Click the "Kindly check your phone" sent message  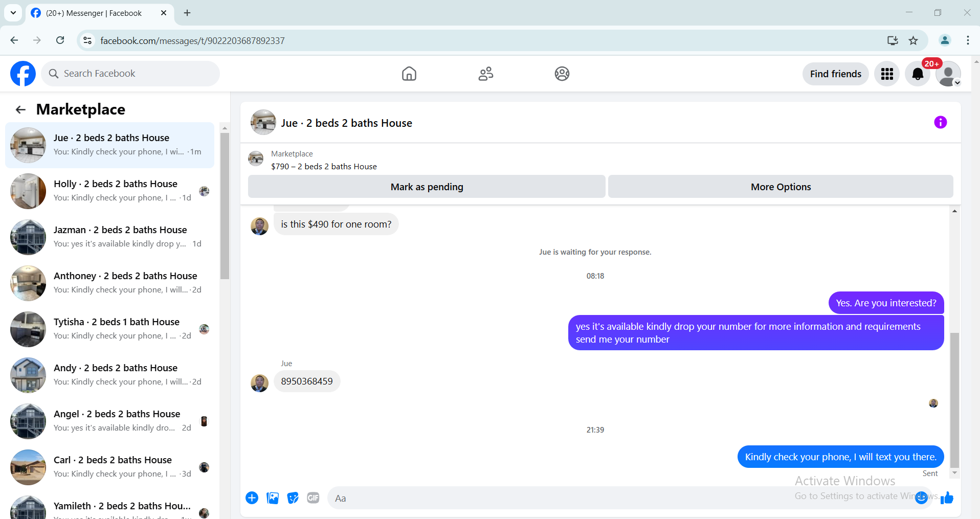coord(840,457)
